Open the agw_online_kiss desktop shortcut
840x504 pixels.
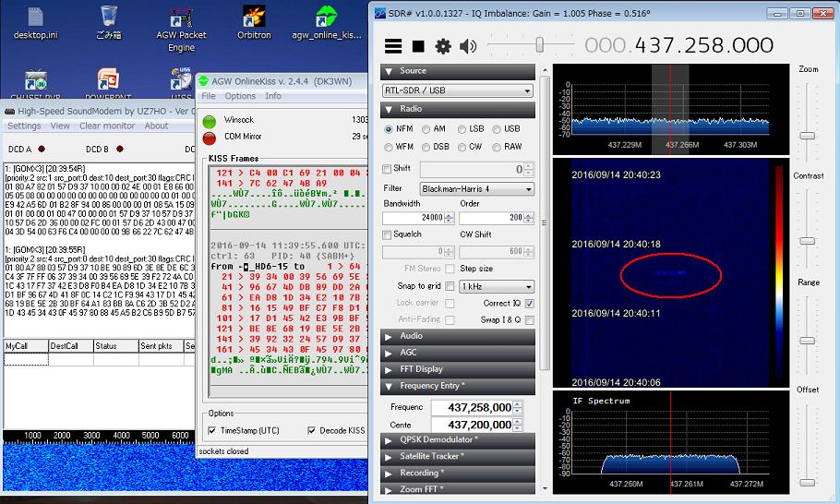(x=326, y=24)
